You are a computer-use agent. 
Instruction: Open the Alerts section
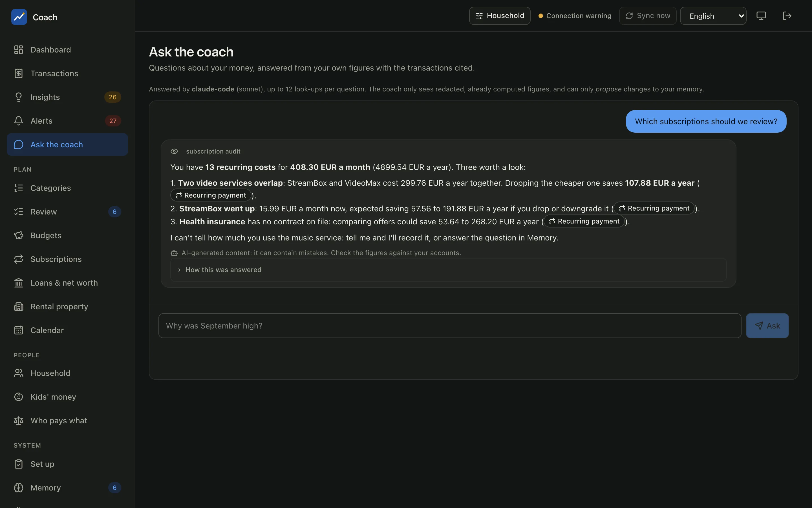tap(67, 121)
